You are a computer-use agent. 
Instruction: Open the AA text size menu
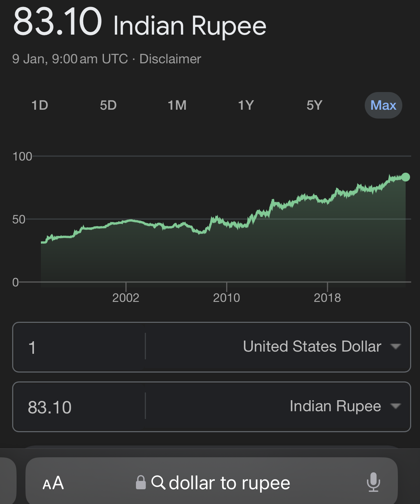pyautogui.click(x=53, y=483)
